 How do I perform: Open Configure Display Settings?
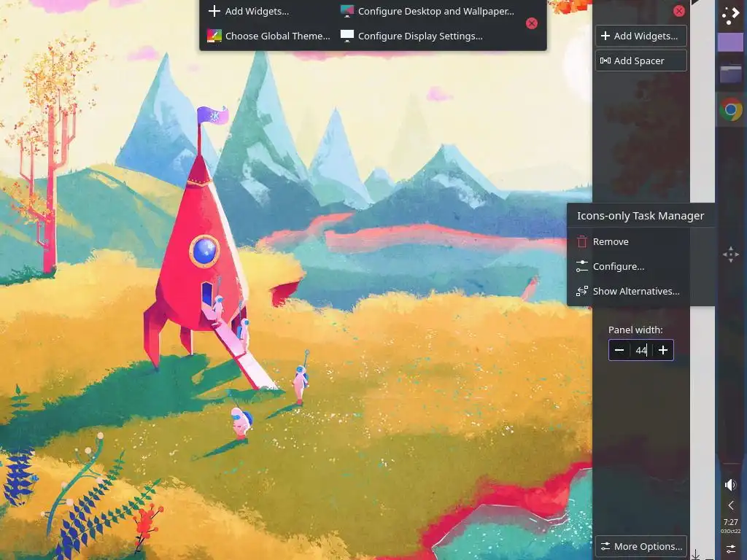412,36
